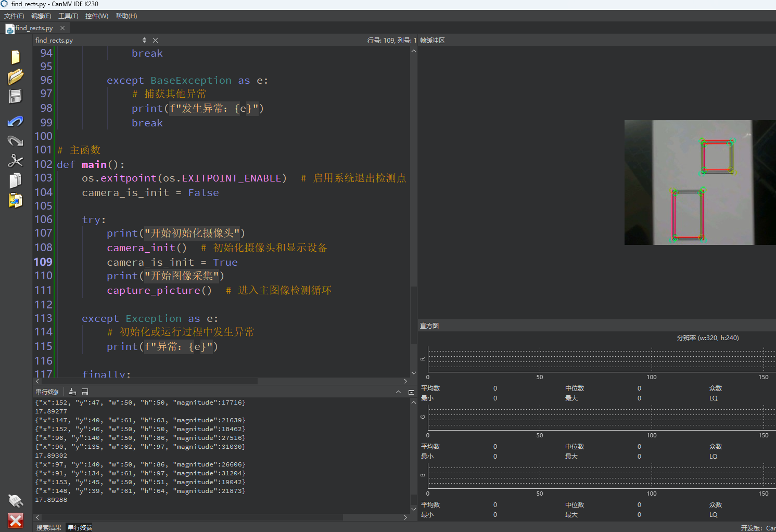Collapse the serial terminal panel with chevron
The width and height of the screenshot is (776, 532).
(398, 392)
